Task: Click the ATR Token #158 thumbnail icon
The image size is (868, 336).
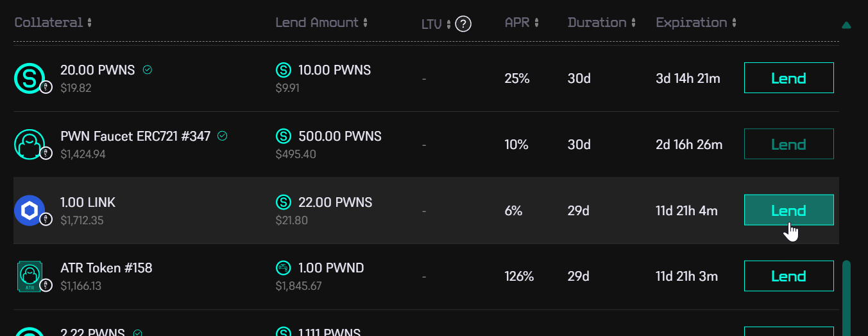Action: 30,276
